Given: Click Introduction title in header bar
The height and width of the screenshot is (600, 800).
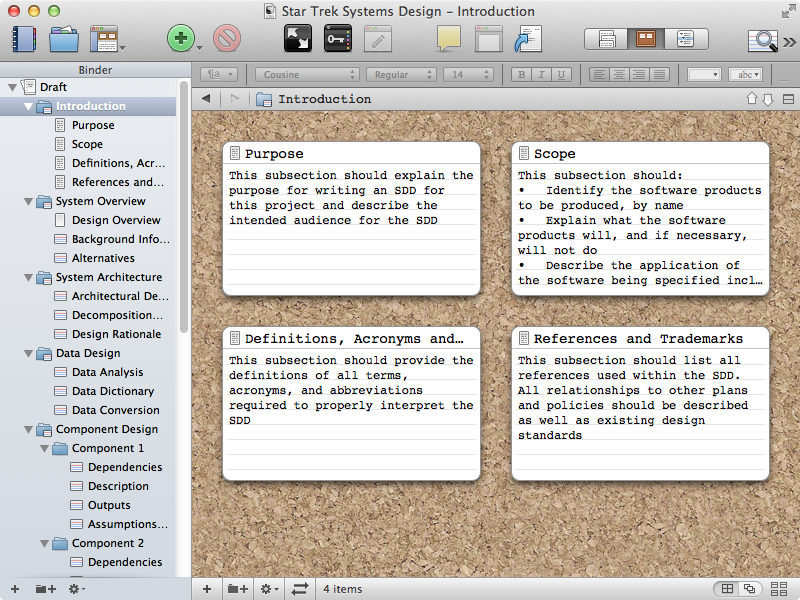Looking at the screenshot, I should [324, 99].
